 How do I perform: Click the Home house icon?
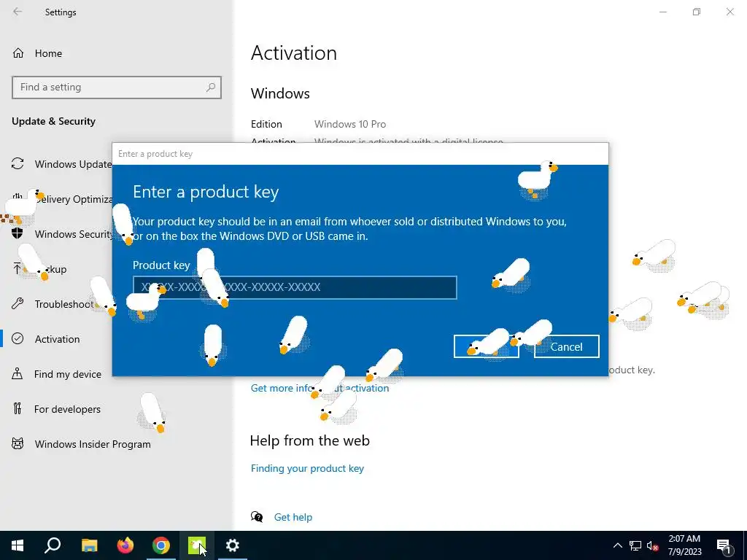(x=18, y=52)
